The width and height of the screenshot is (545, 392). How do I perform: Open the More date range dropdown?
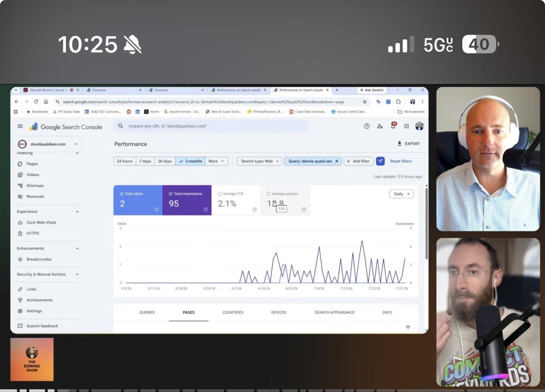point(217,161)
